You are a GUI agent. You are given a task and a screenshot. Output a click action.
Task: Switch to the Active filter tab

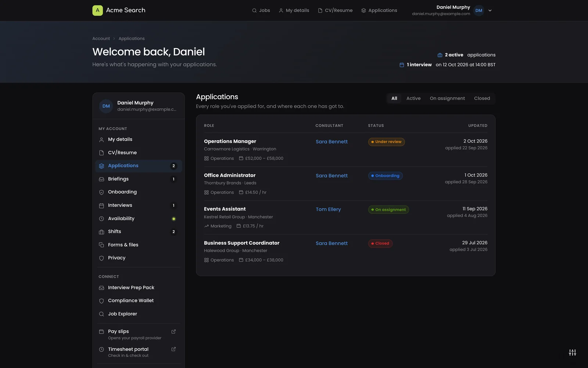point(413,98)
